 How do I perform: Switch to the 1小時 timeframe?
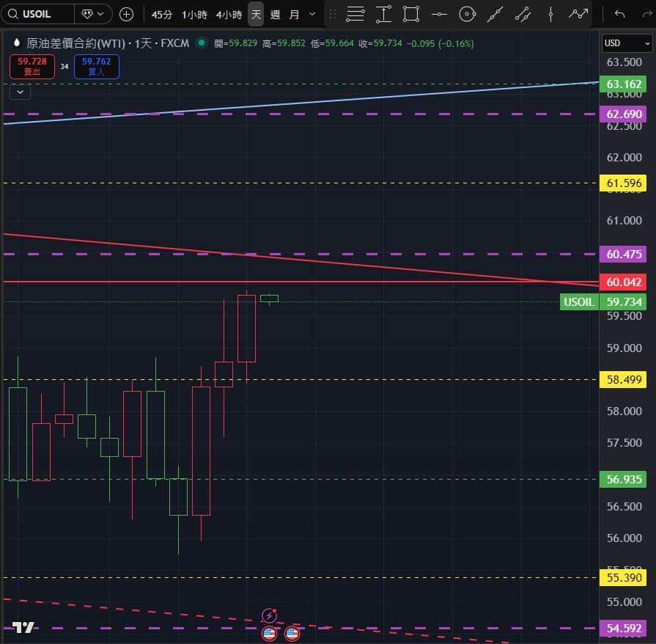click(x=194, y=15)
